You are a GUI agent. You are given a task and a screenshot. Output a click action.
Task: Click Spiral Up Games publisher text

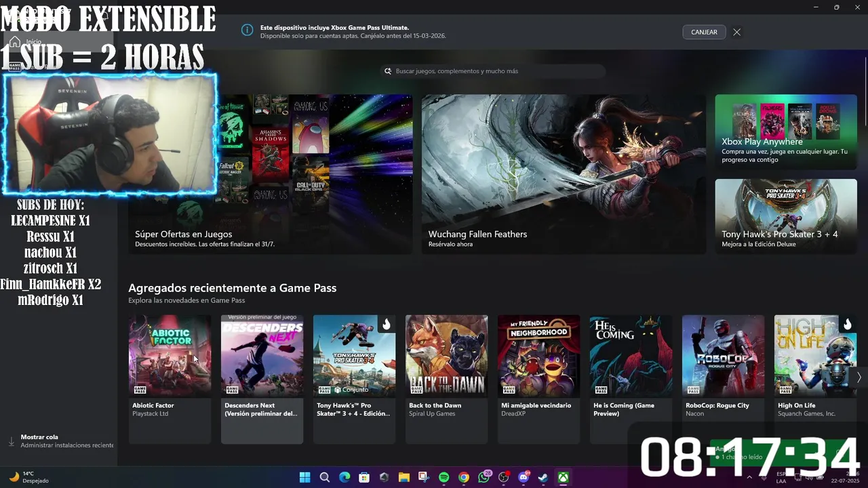(432, 413)
